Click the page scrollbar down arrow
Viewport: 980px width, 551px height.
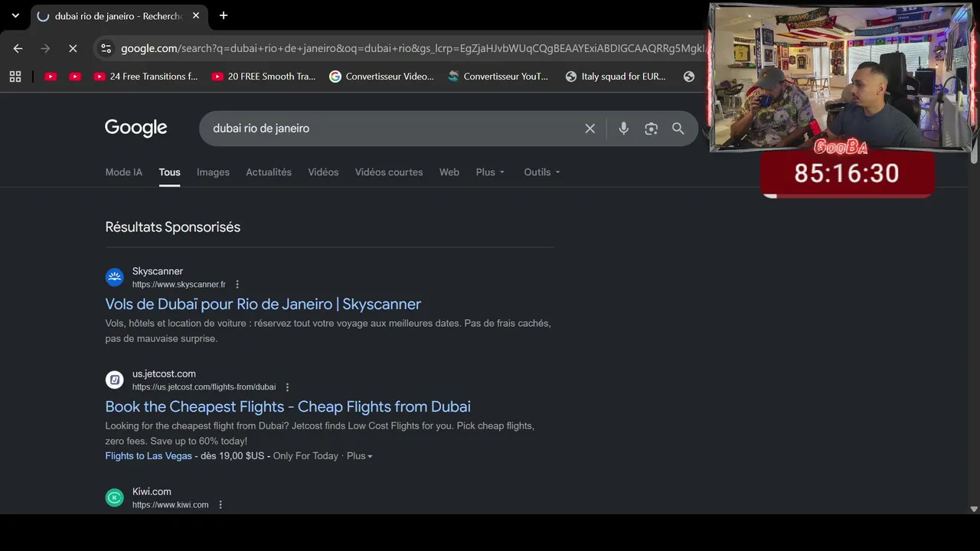tap(974, 509)
